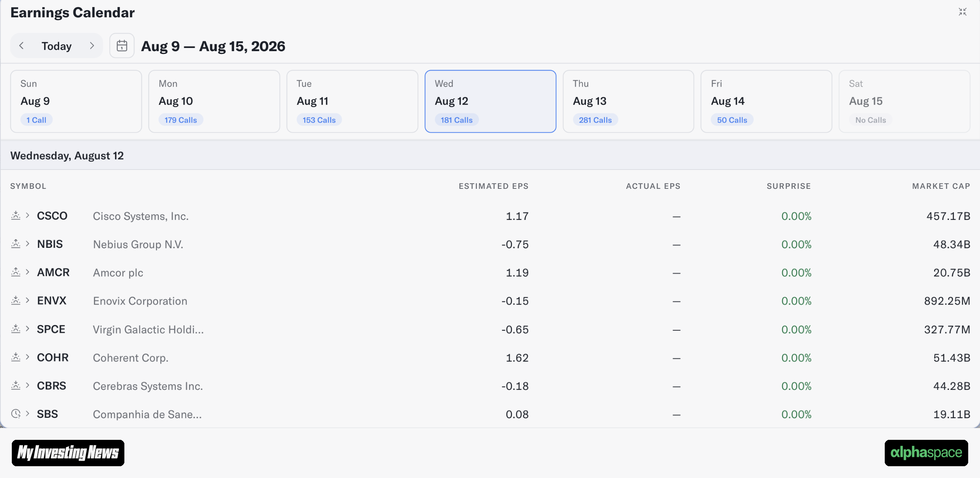The image size is (980, 478).
Task: Expand the SPCE row chevron
Action: (28, 329)
